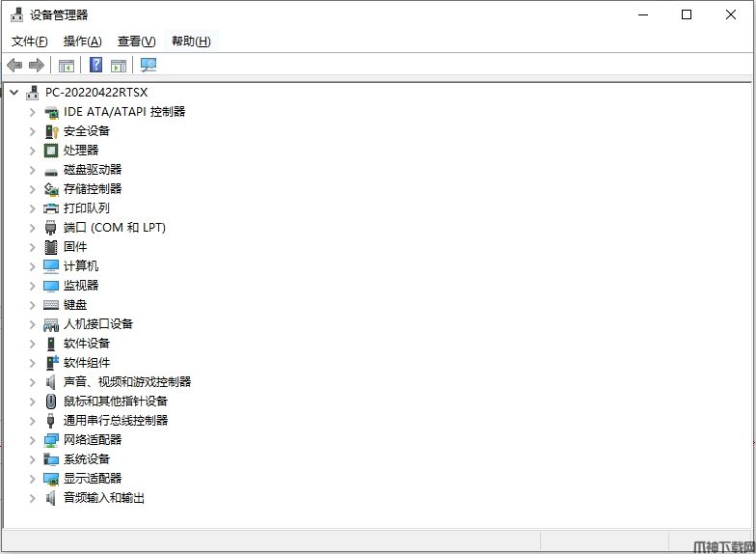756x554 pixels.
Task: Select the 计算机 label
Action: (81, 266)
